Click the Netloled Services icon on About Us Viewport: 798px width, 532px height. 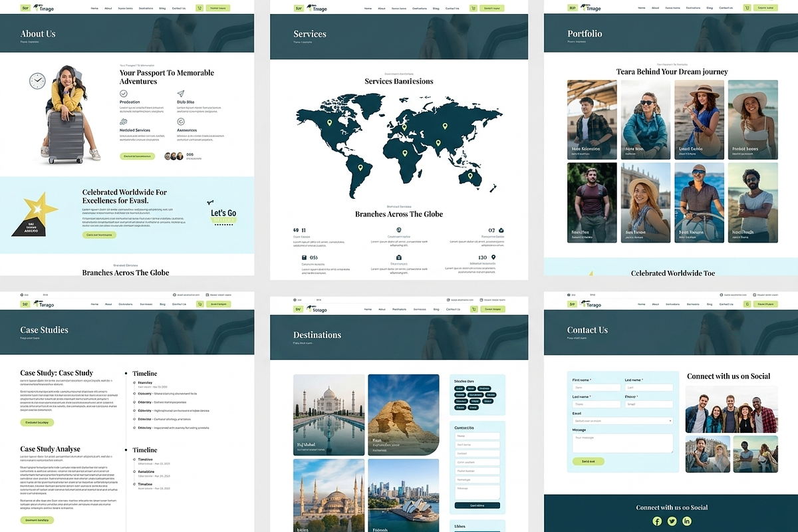click(x=124, y=122)
